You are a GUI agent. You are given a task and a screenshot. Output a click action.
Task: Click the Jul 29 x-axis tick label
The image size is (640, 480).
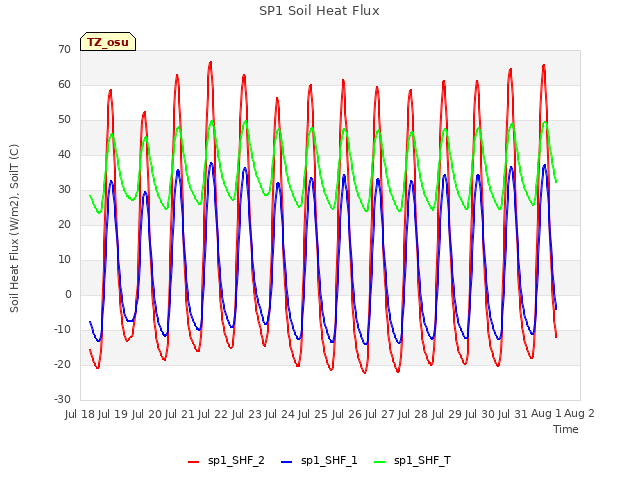[x=447, y=414]
